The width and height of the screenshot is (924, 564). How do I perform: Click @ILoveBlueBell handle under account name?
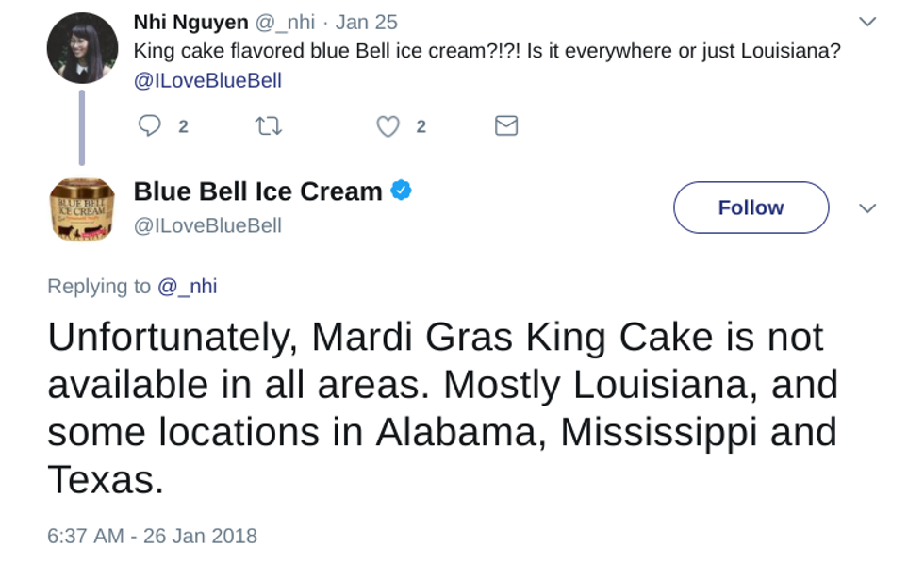(207, 226)
